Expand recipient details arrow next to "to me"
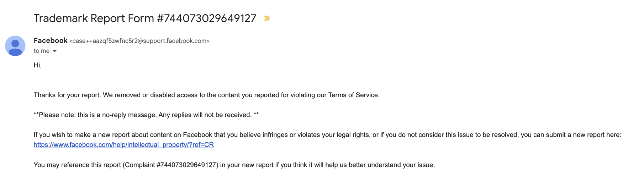The height and width of the screenshot is (176, 644). click(x=55, y=51)
